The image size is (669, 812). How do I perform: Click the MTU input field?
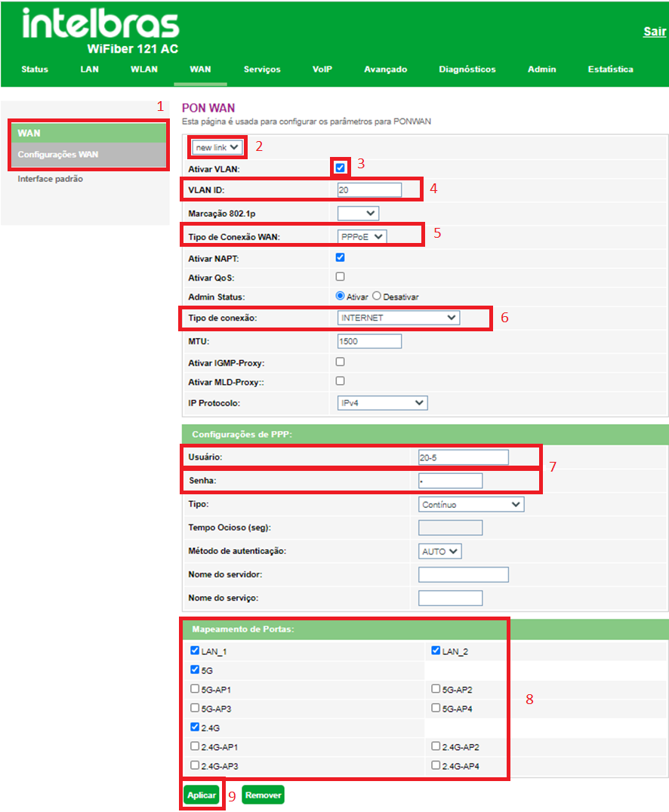pos(369,341)
